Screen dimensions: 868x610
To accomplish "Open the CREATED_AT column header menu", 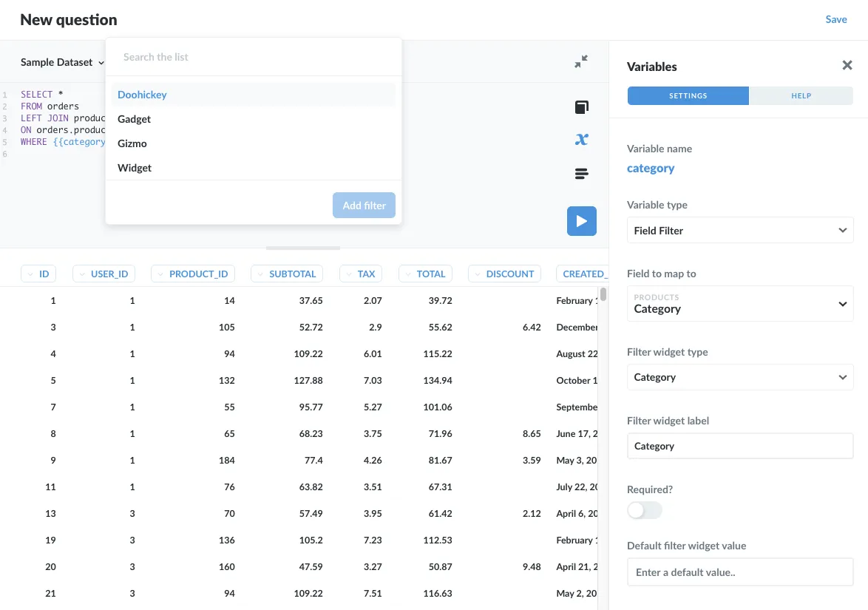I will pyautogui.click(x=583, y=274).
